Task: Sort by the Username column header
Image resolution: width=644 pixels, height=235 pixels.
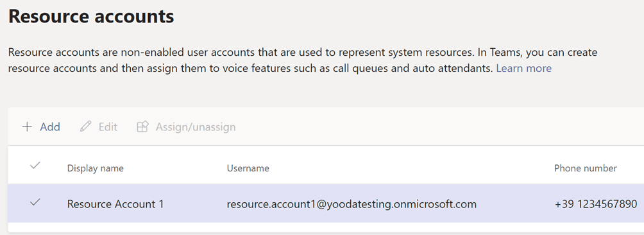Action: pyautogui.click(x=248, y=168)
